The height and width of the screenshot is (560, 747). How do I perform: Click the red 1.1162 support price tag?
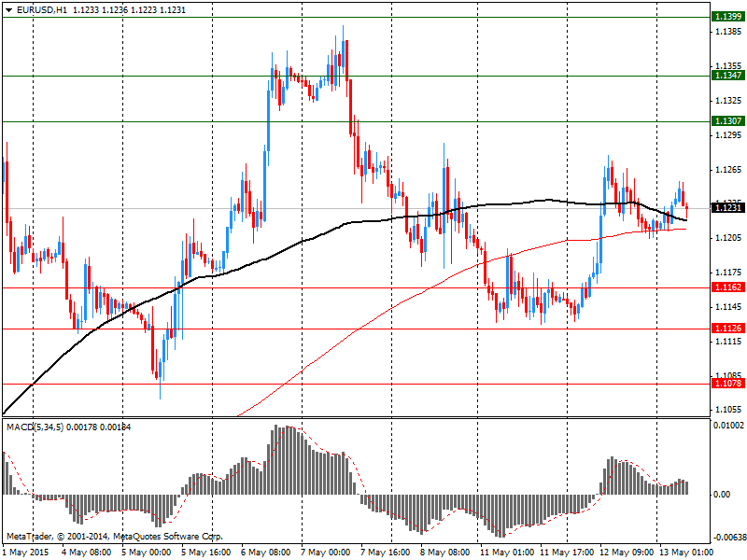tap(728, 287)
